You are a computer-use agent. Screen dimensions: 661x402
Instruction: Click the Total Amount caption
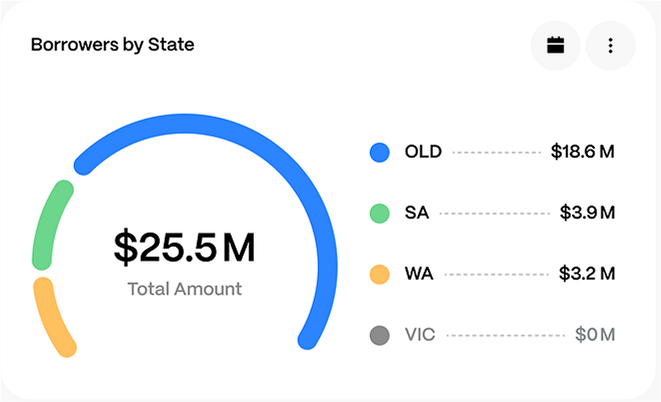pyautogui.click(x=185, y=289)
